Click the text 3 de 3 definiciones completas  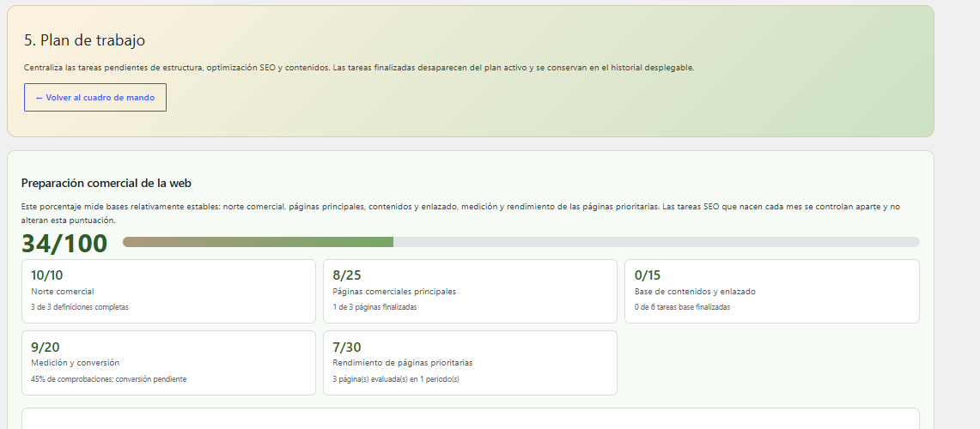coord(79,307)
